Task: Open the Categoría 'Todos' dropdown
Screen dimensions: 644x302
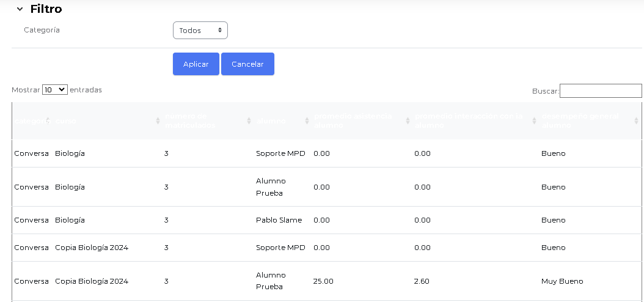Action: point(200,30)
